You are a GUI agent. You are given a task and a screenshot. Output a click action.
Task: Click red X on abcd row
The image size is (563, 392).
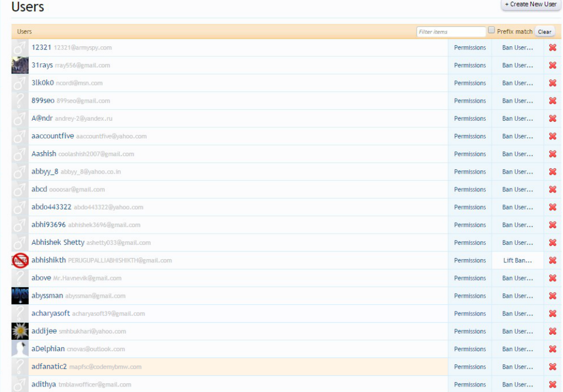pyautogui.click(x=553, y=189)
